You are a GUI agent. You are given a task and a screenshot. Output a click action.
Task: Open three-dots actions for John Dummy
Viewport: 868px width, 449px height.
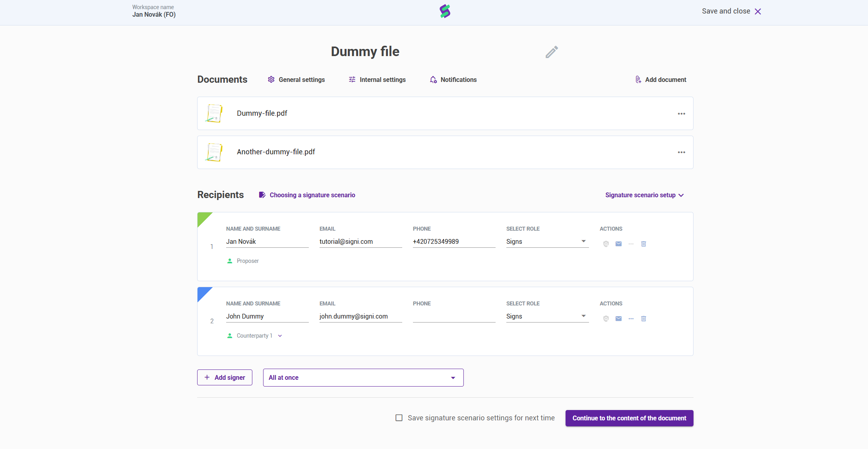pos(631,319)
